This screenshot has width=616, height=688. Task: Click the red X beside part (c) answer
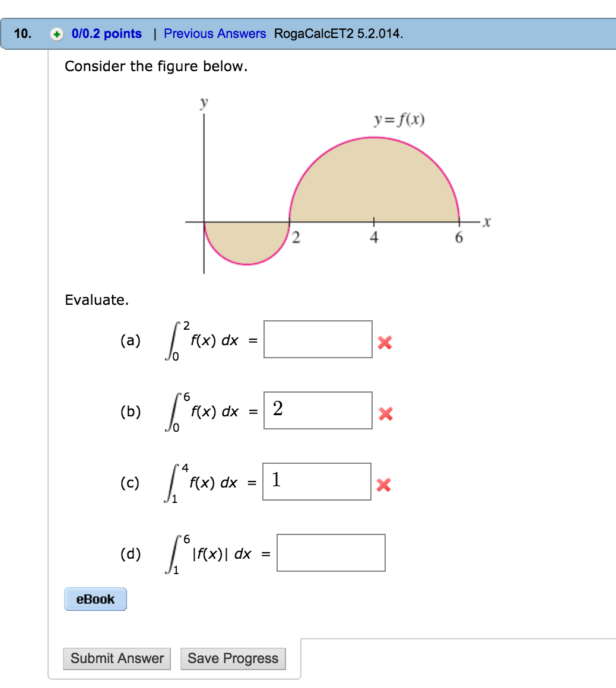(x=384, y=485)
